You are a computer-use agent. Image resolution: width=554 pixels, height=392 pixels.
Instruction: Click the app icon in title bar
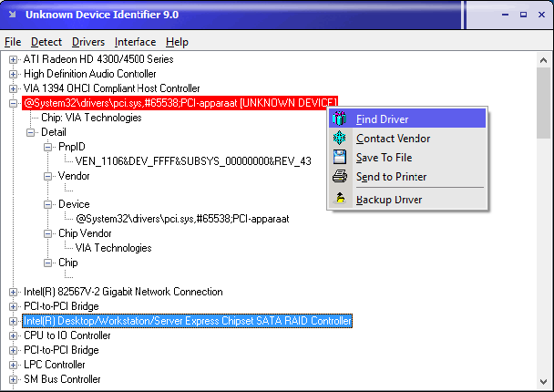coord(13,15)
